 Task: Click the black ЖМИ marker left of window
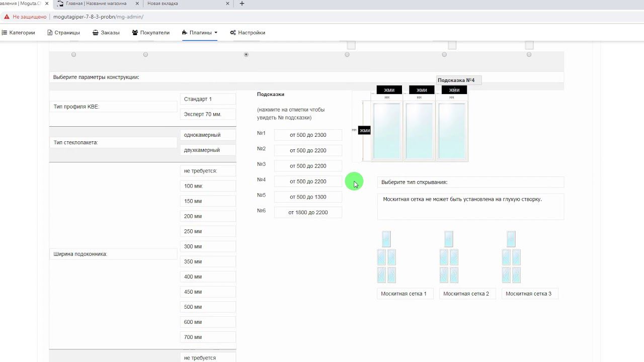pos(364,130)
